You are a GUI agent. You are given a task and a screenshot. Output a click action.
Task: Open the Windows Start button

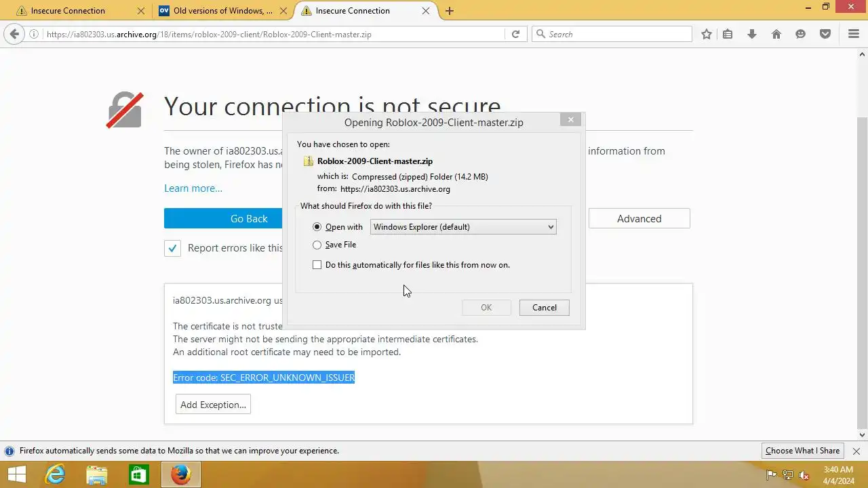tap(16, 474)
